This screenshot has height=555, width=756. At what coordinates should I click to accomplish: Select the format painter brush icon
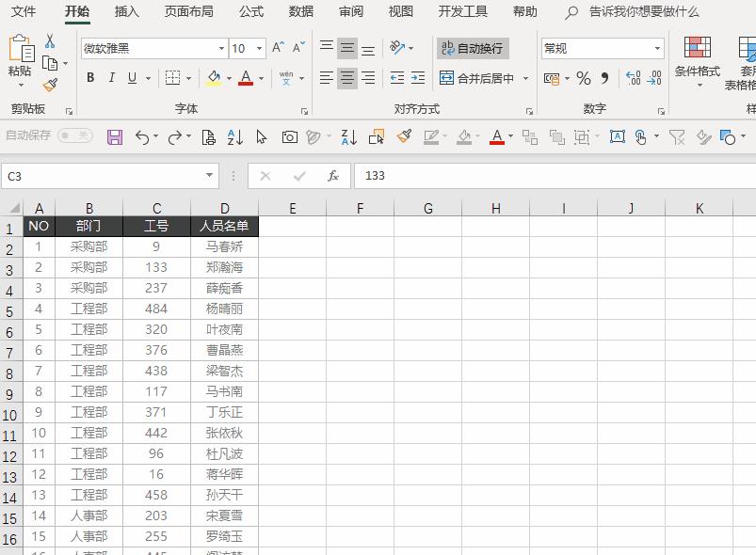click(x=52, y=85)
